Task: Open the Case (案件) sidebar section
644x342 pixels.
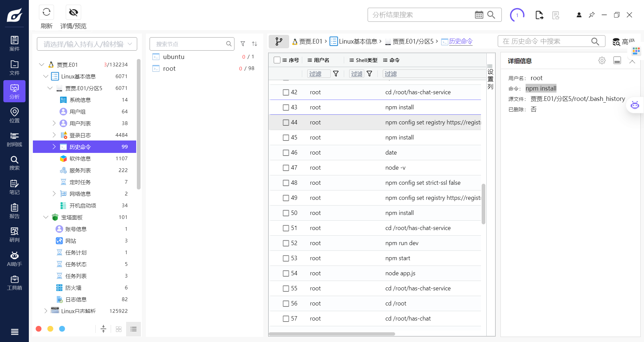Action: 14,44
